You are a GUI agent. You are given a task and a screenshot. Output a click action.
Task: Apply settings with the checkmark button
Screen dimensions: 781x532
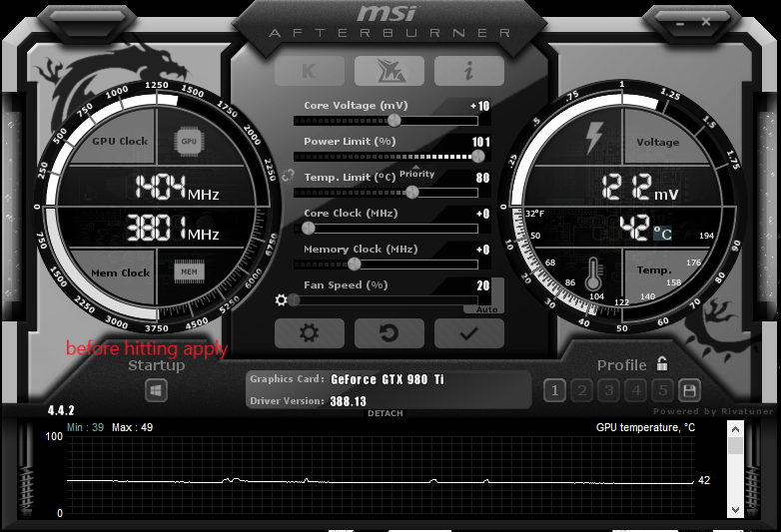point(469,333)
